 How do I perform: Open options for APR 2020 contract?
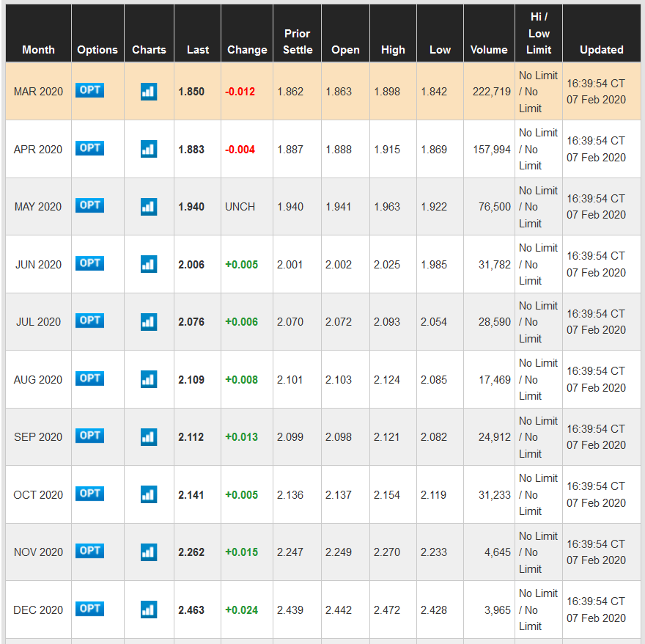90,148
